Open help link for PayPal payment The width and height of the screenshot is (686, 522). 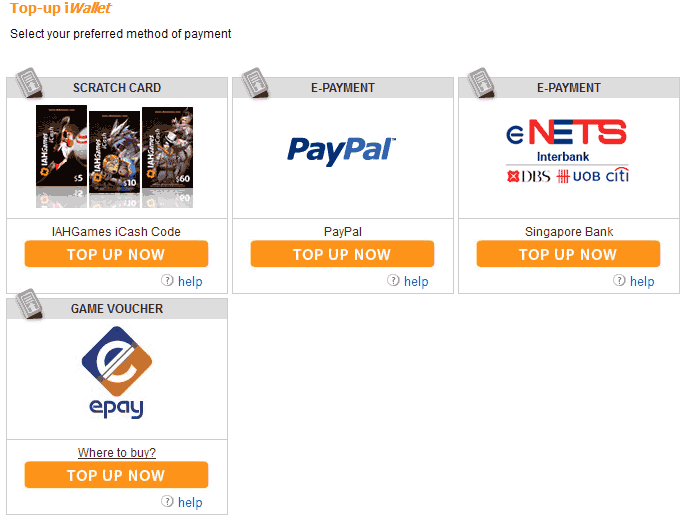pyautogui.click(x=416, y=281)
